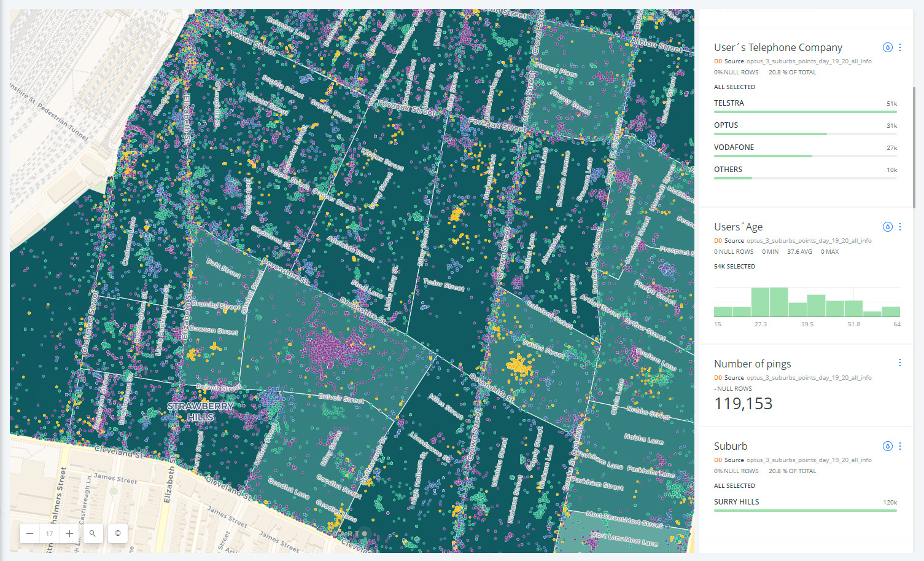
Task: Click ALL SELECTED in Telephone Company widget
Action: 735,87
